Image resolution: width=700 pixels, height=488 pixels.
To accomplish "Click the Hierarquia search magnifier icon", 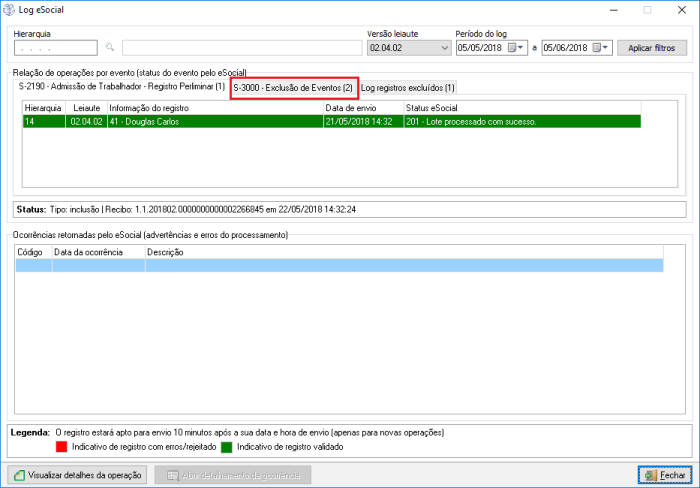I will 110,47.
